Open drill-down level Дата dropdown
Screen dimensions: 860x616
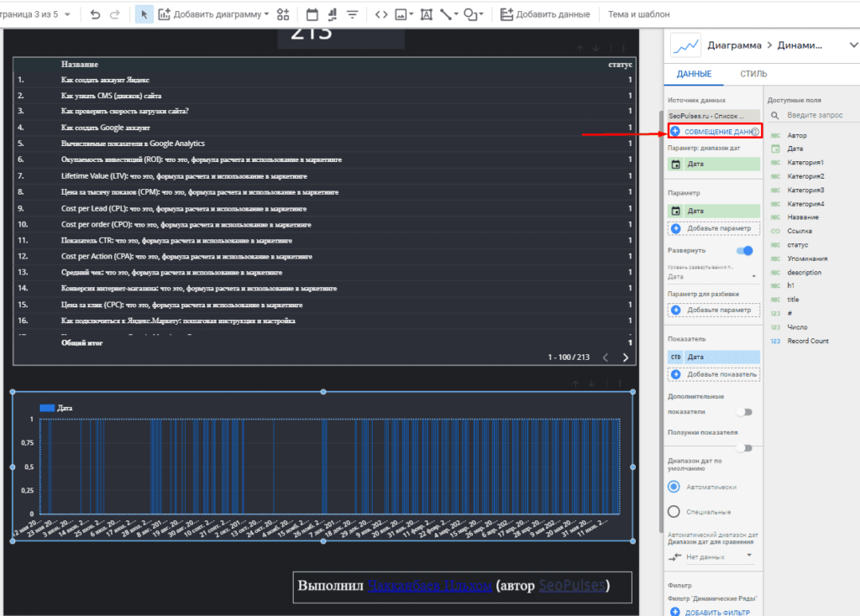pos(712,277)
